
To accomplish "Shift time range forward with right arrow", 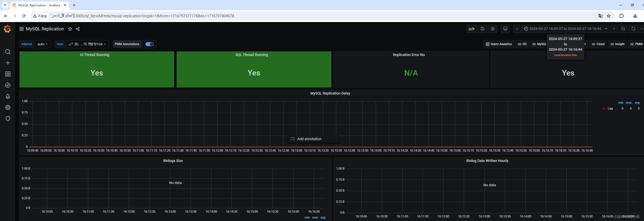I will (x=614, y=29).
